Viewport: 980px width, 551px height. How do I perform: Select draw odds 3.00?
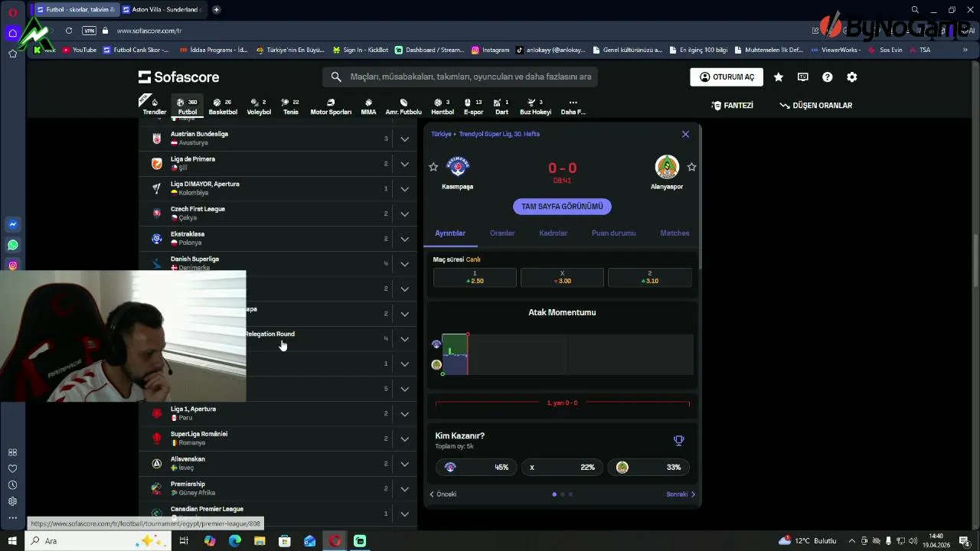pos(562,277)
